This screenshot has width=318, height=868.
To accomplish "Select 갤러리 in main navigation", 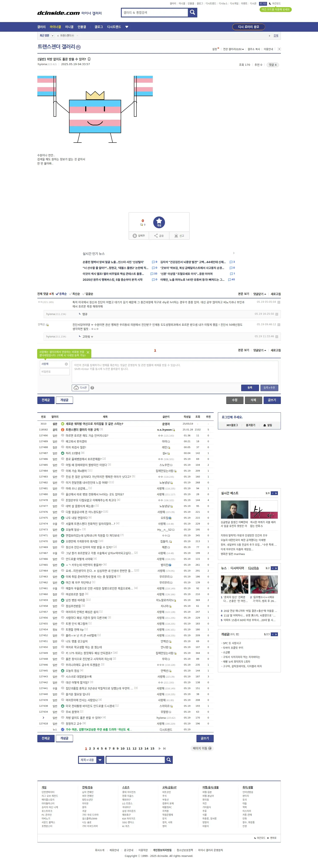I will tap(41, 27).
